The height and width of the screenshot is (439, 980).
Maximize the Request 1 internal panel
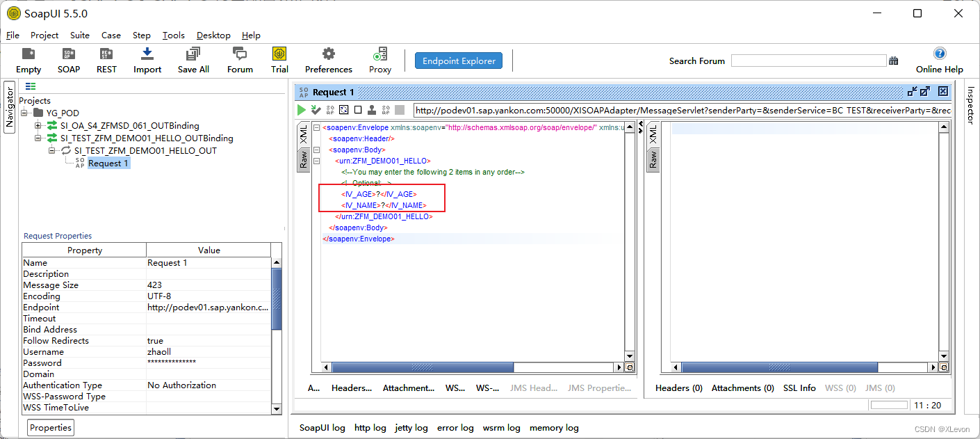pos(925,91)
